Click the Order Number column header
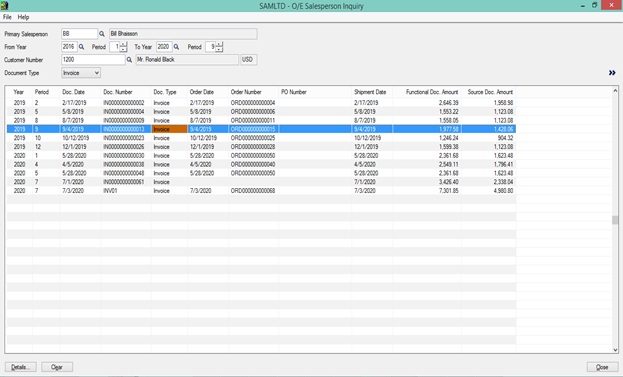623x377 pixels. (x=246, y=92)
